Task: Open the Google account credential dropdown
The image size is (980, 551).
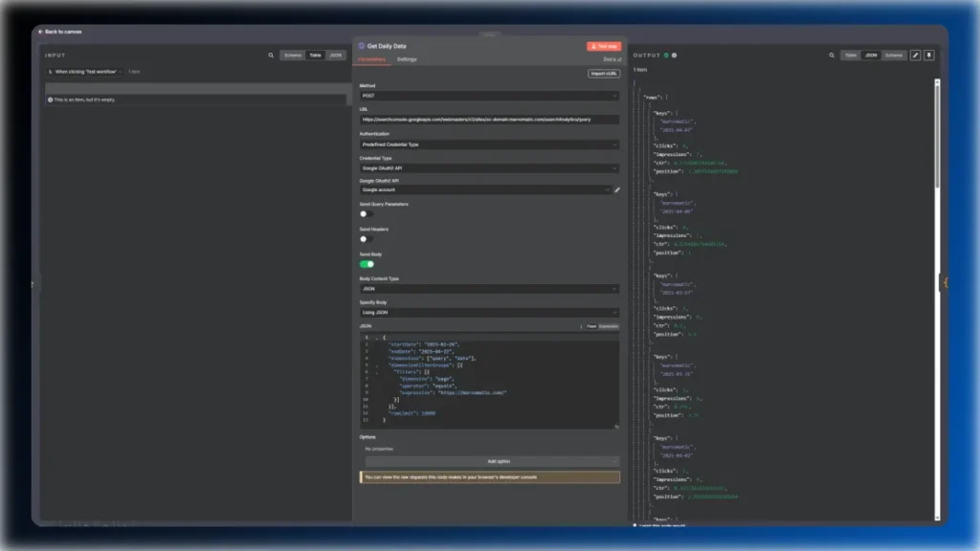Action: click(x=485, y=190)
